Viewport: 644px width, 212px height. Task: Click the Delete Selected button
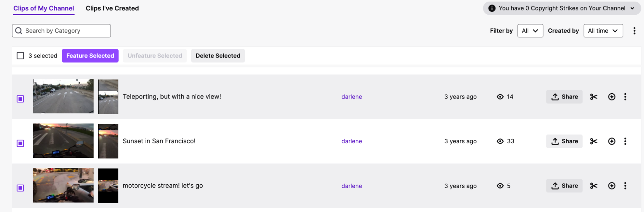coord(218,56)
